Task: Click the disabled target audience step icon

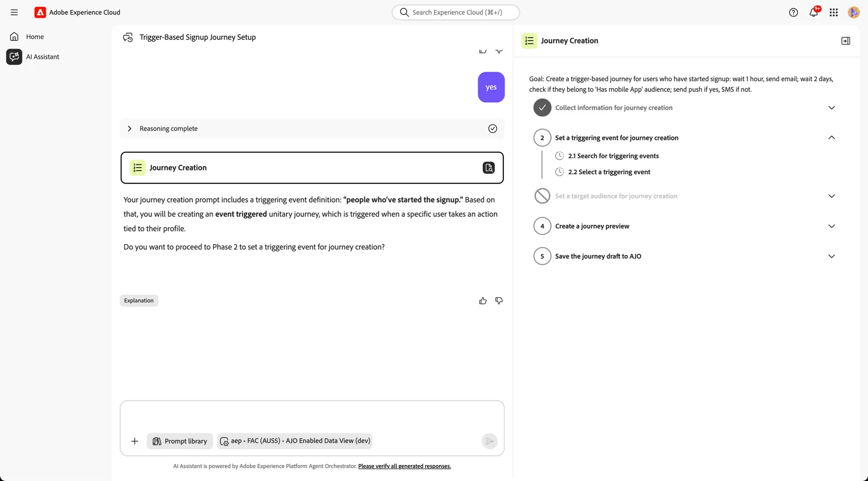Action: click(542, 196)
